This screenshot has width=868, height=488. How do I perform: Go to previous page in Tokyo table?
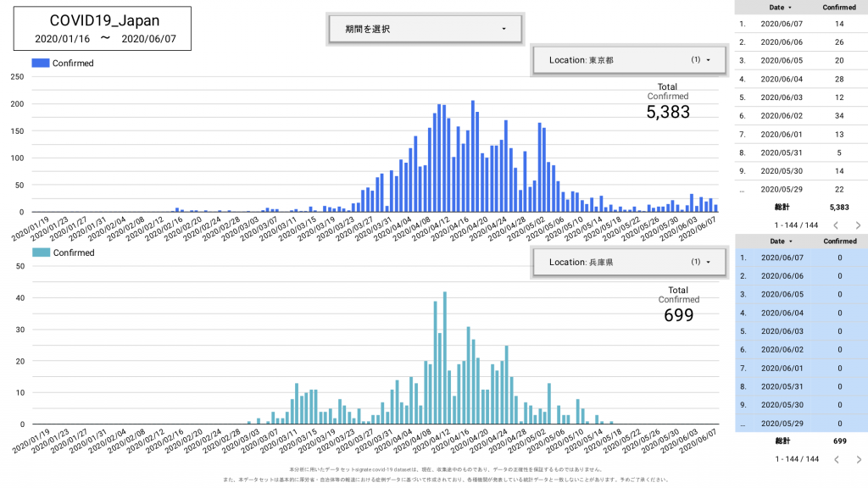834,225
